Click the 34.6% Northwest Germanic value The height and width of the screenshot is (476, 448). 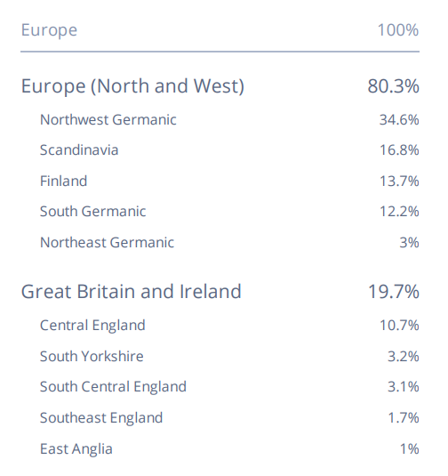pyautogui.click(x=399, y=119)
